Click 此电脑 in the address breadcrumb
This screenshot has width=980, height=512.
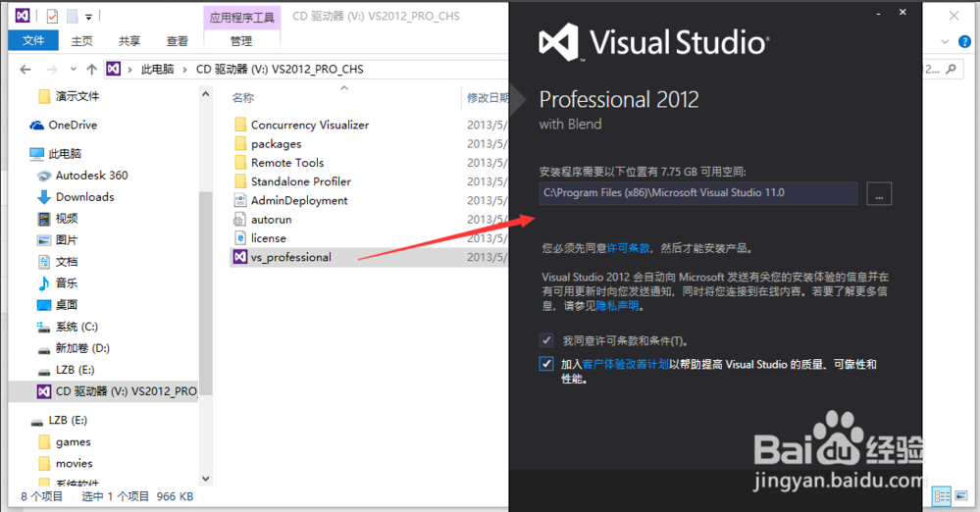coord(158,69)
